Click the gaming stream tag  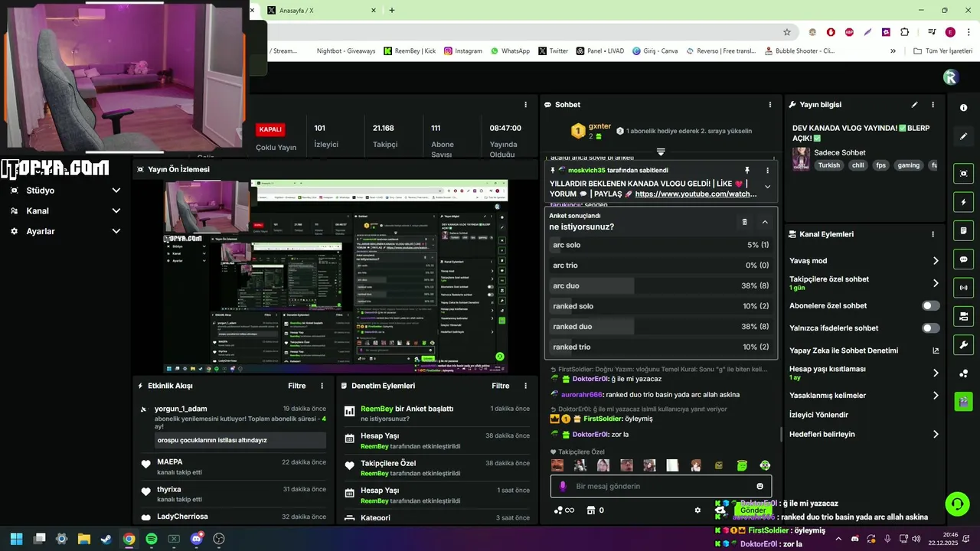coord(908,165)
